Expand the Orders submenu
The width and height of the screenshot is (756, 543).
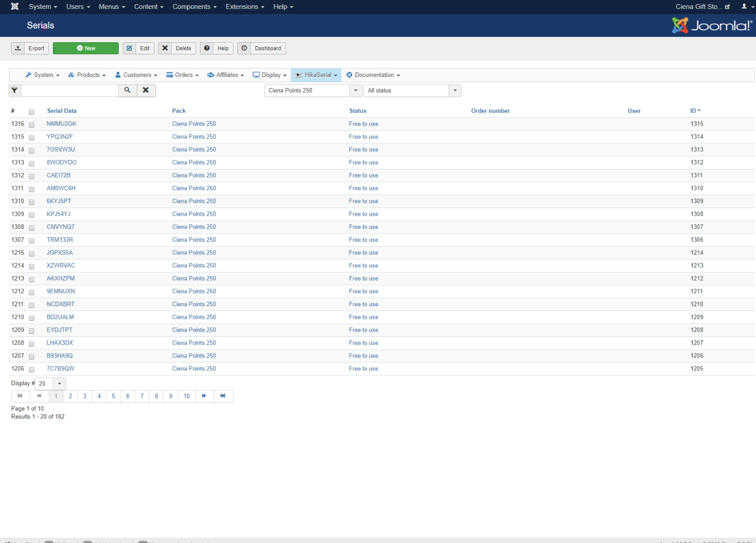183,75
